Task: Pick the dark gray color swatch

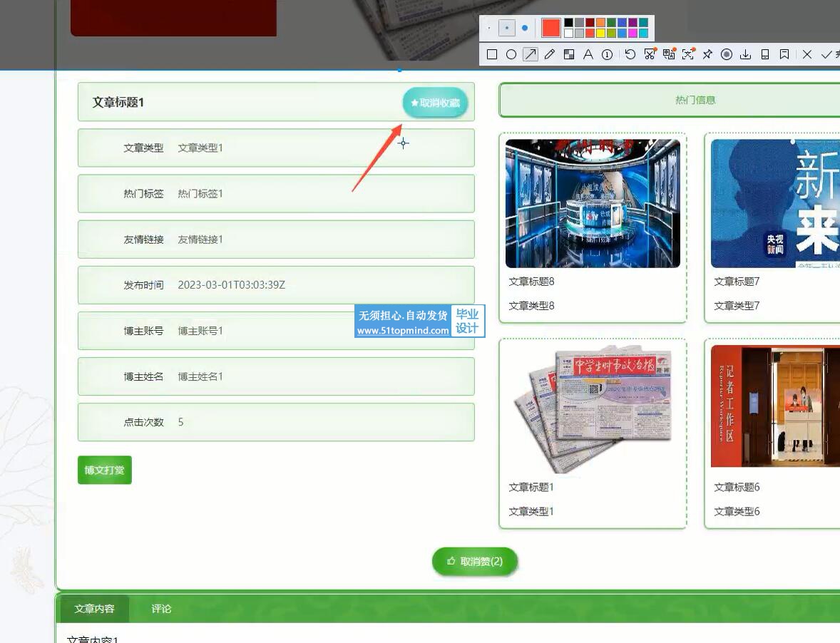Action: pyautogui.click(x=579, y=23)
